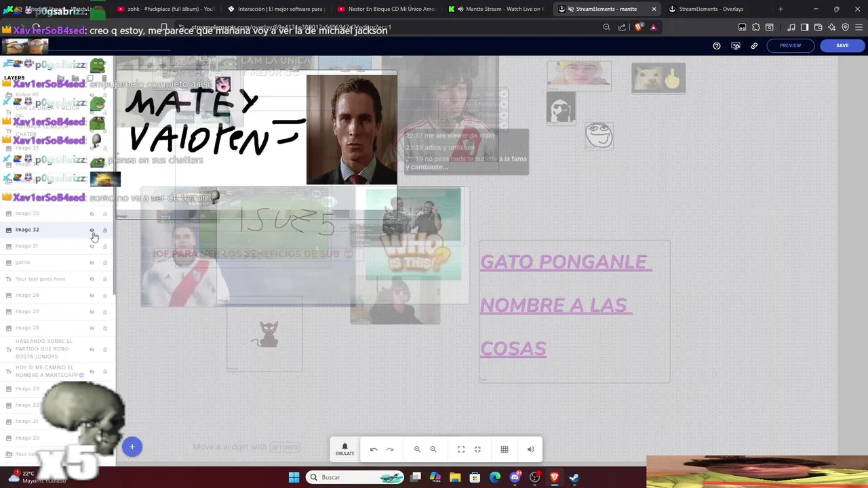Select the Image 32 layer row
The image size is (868, 488).
[57, 230]
